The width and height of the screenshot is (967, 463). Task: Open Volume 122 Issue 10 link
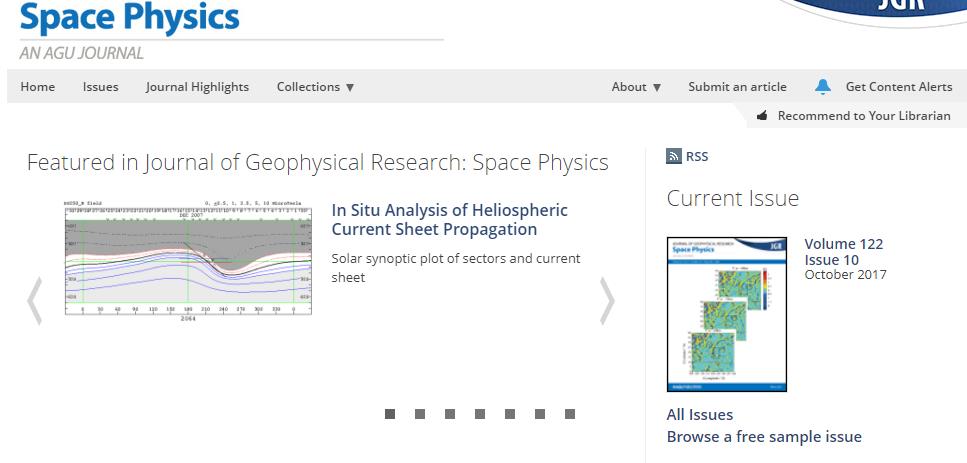tap(844, 252)
